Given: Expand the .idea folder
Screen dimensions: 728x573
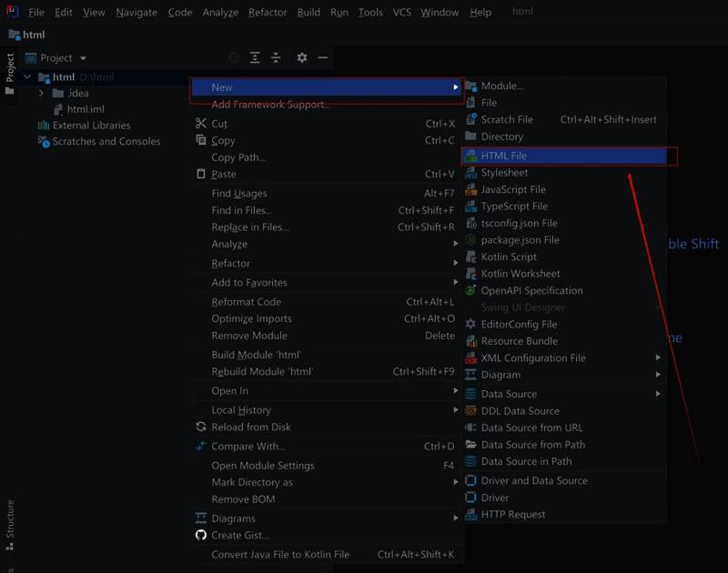Looking at the screenshot, I should coord(41,93).
